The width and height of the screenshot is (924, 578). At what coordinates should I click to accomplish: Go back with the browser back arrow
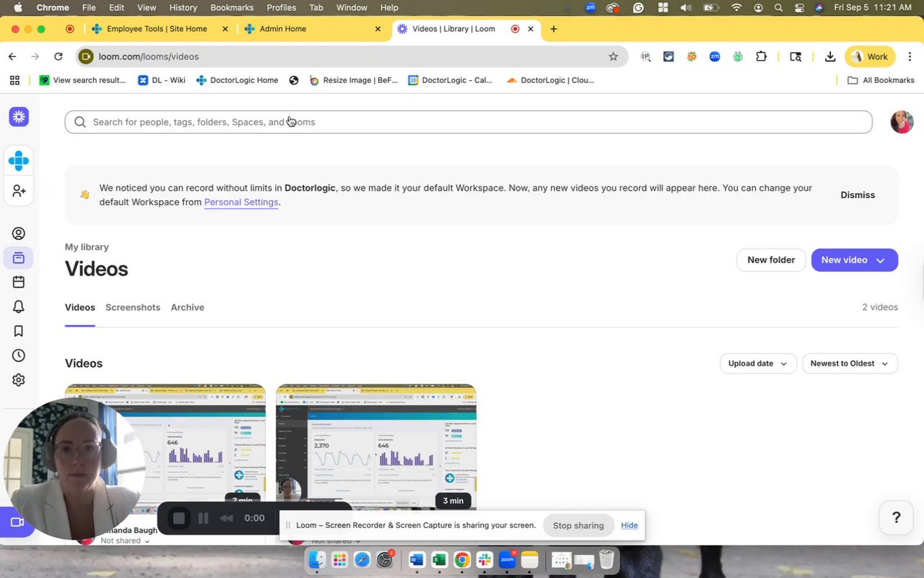(x=12, y=56)
